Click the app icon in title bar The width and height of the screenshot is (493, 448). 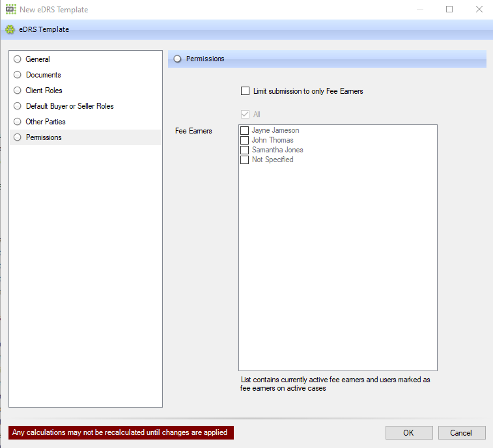coord(10,9)
